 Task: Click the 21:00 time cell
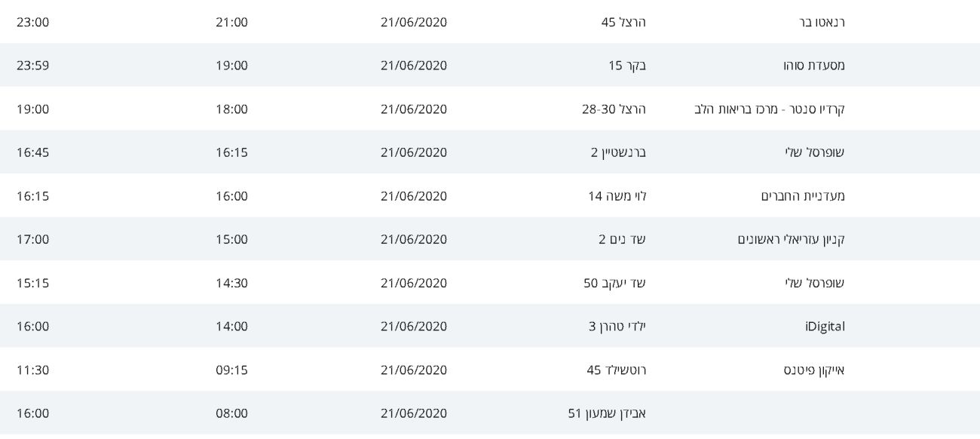[x=231, y=22]
